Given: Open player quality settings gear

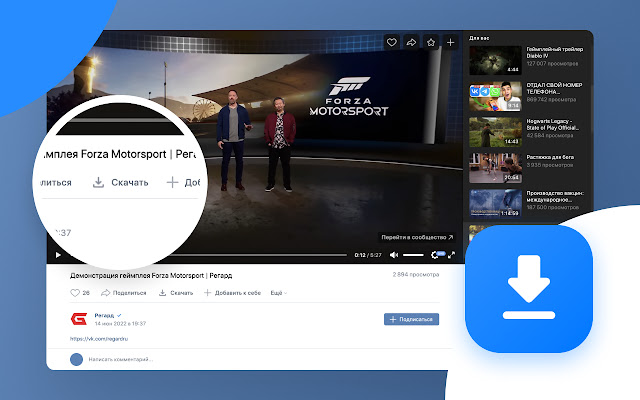Looking at the screenshot, I should (x=436, y=255).
